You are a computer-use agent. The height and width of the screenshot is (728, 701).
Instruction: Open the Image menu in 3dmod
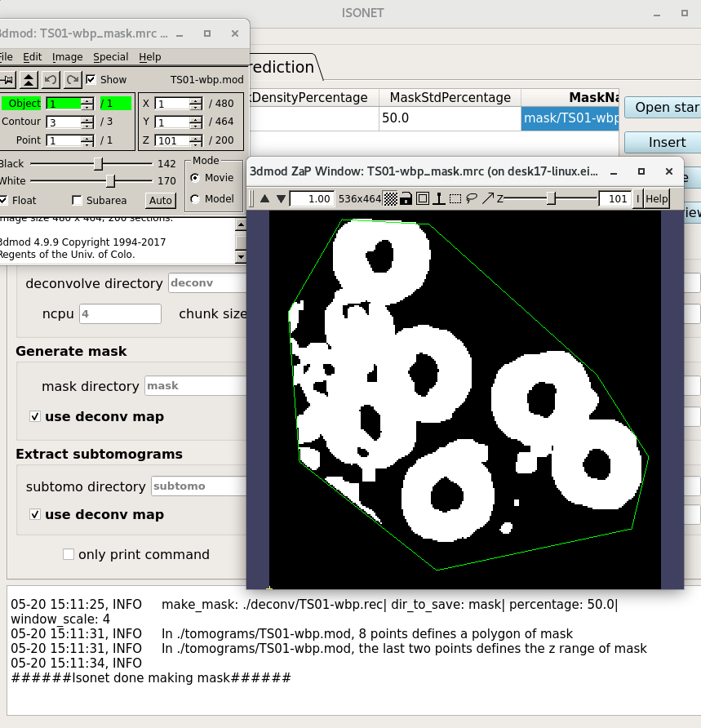click(x=67, y=57)
